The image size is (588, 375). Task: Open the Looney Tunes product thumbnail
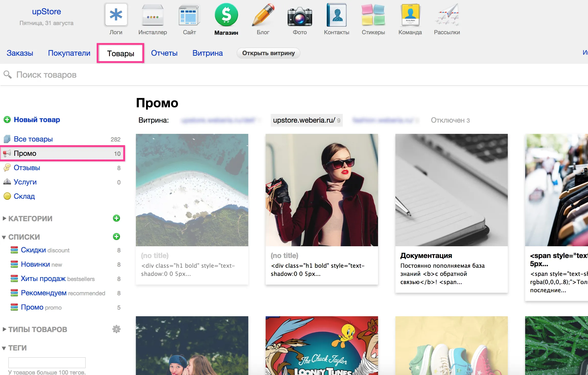point(322,346)
